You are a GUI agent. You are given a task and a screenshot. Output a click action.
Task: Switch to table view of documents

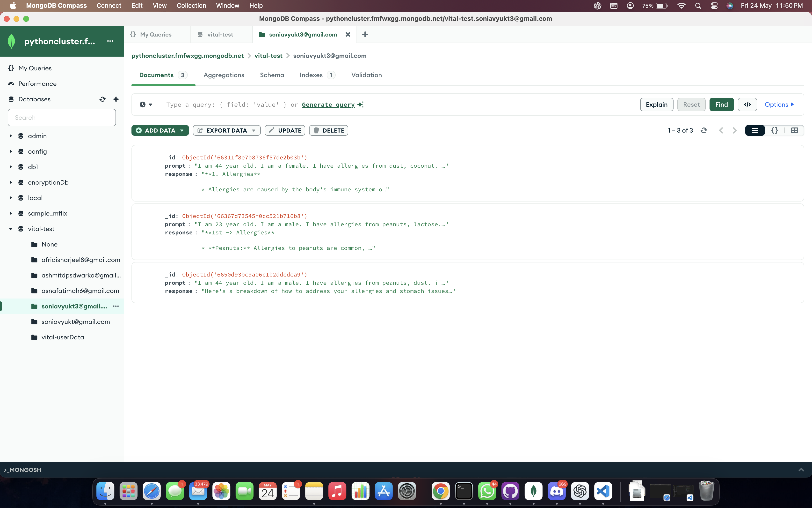point(795,130)
